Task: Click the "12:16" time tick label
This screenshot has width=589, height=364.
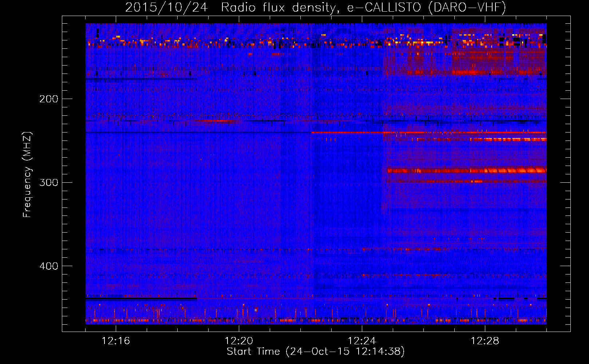Action: tap(116, 341)
